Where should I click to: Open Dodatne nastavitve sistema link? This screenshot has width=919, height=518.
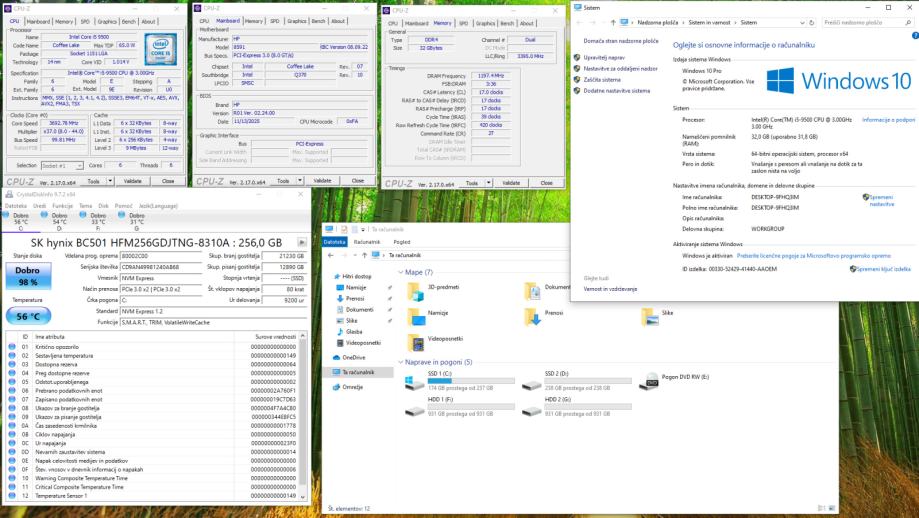point(617,91)
